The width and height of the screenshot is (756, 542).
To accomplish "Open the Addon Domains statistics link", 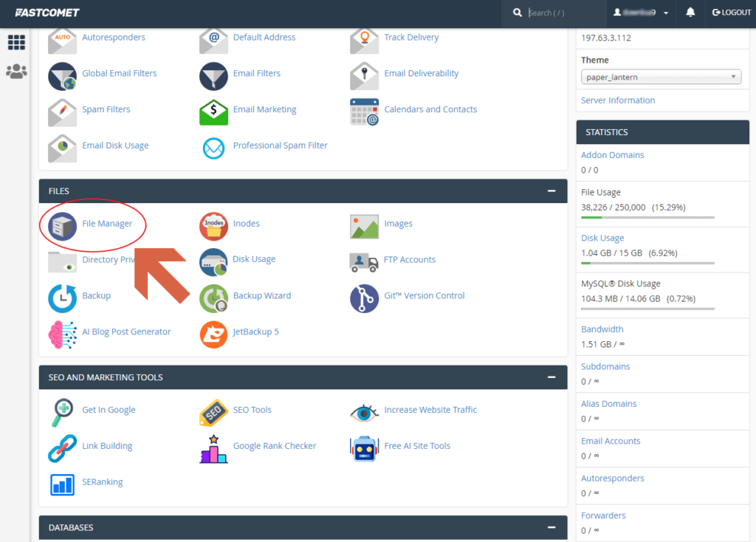I will pyautogui.click(x=612, y=155).
